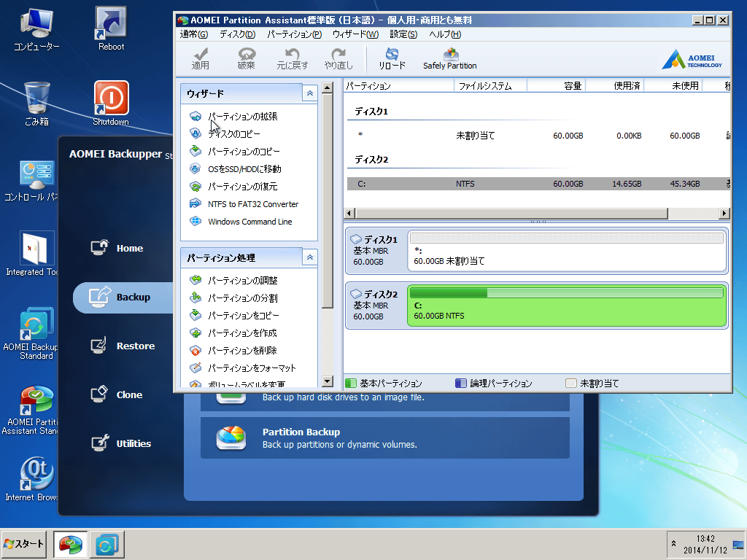Show hidden icons in system tray

pyautogui.click(x=673, y=544)
